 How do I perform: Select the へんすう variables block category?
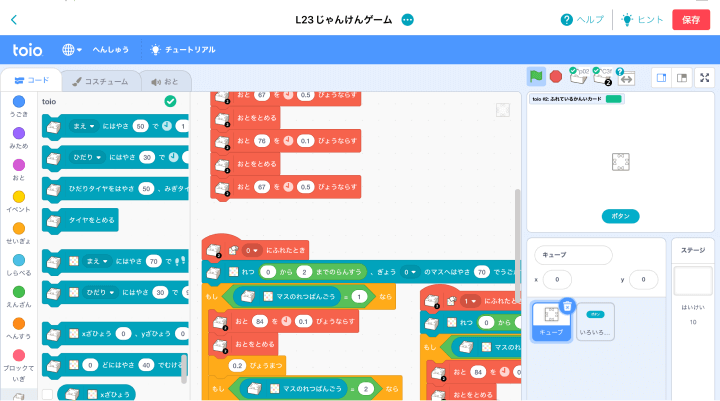[19, 328]
